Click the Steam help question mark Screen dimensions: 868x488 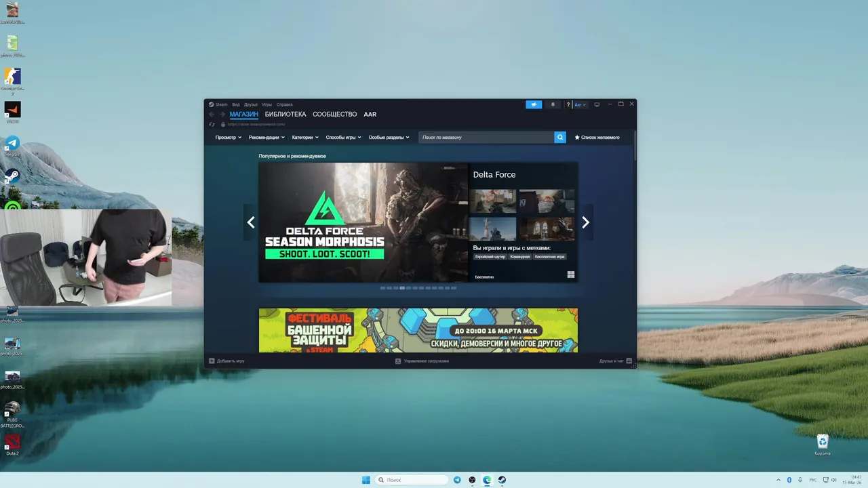click(x=568, y=104)
